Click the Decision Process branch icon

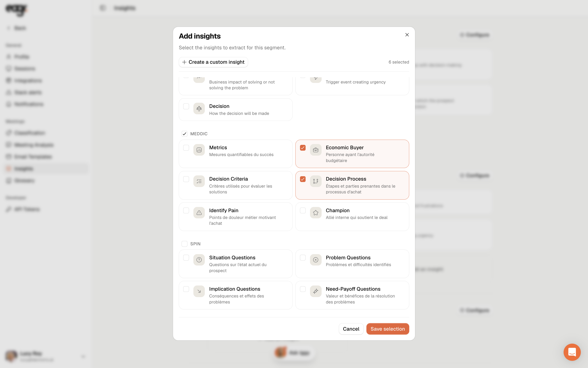(x=316, y=181)
